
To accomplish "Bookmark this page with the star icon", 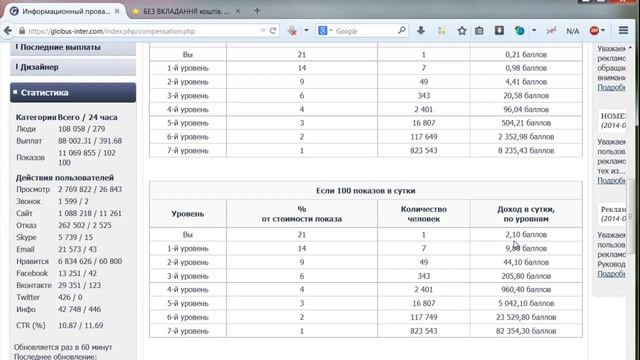I will [x=462, y=31].
